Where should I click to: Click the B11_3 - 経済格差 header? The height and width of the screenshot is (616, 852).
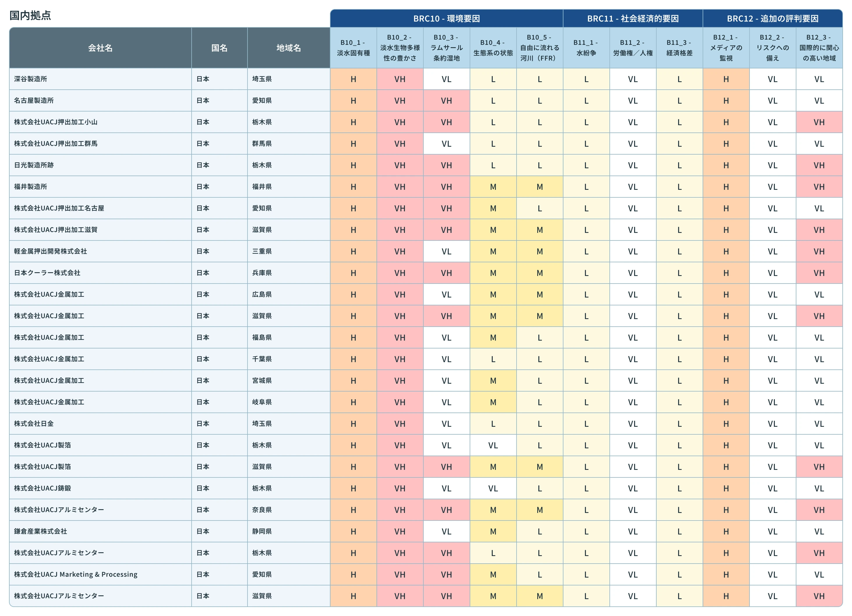(680, 48)
